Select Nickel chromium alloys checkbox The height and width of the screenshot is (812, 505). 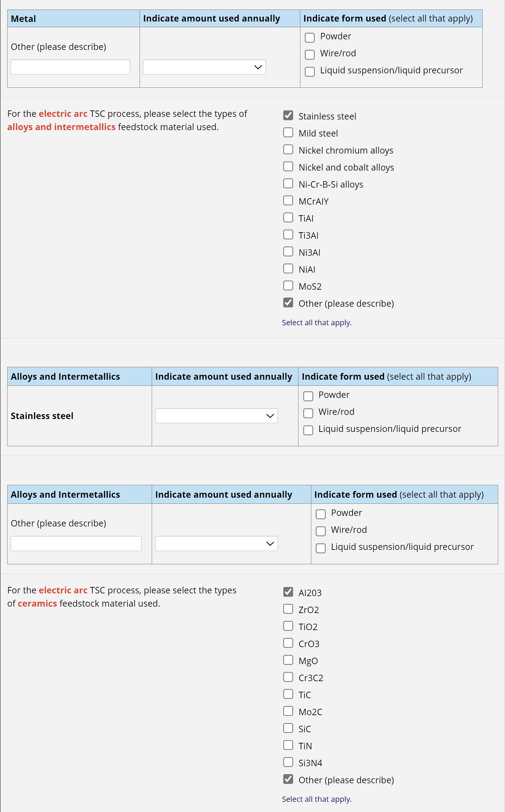coord(288,150)
